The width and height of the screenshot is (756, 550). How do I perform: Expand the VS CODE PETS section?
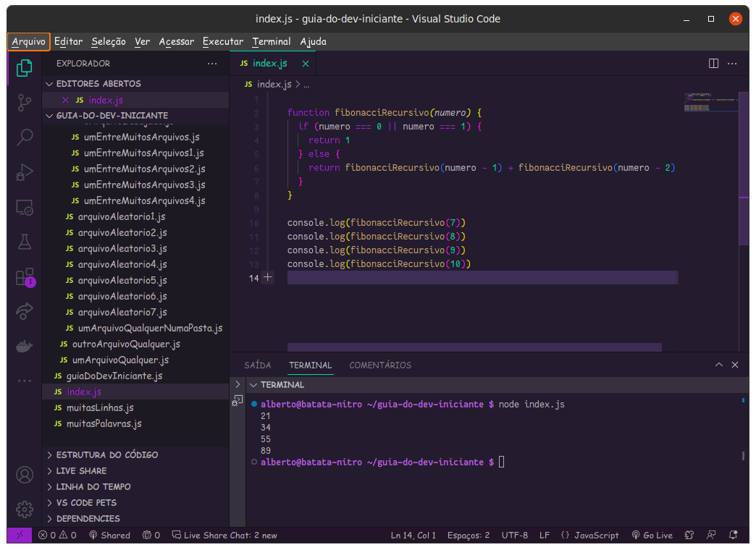click(x=86, y=503)
